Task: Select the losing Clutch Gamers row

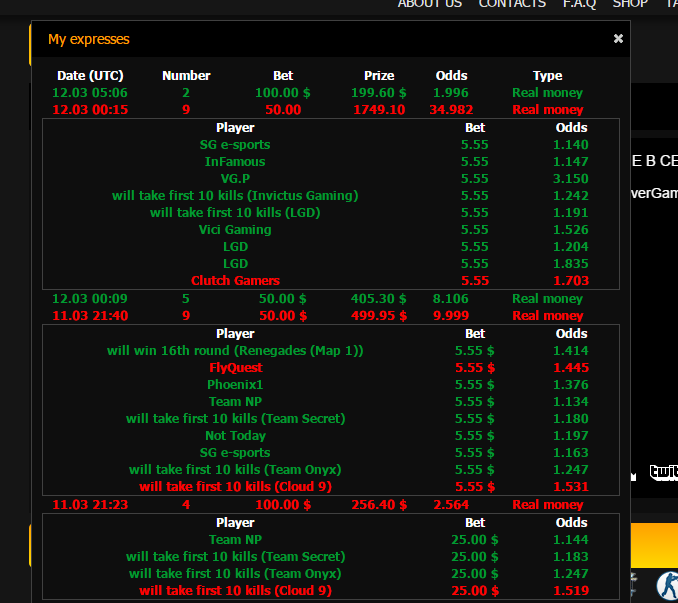Action: click(330, 281)
